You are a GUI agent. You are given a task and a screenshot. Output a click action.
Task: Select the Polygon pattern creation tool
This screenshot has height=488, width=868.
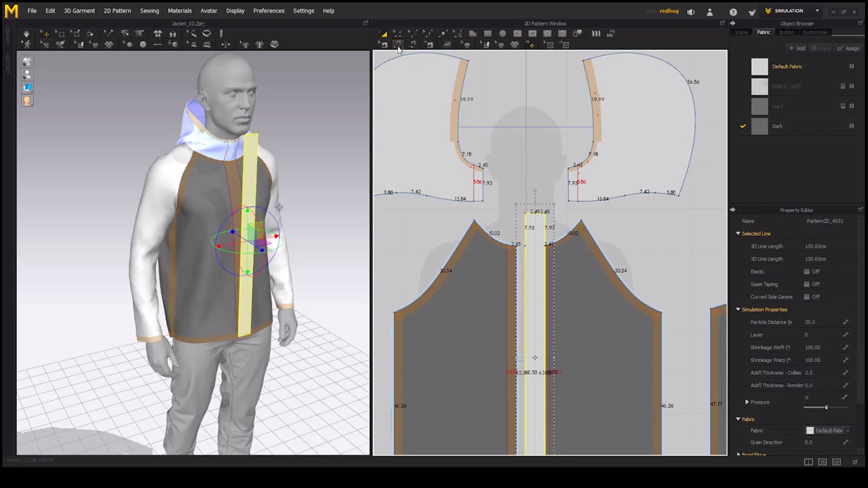point(473,34)
